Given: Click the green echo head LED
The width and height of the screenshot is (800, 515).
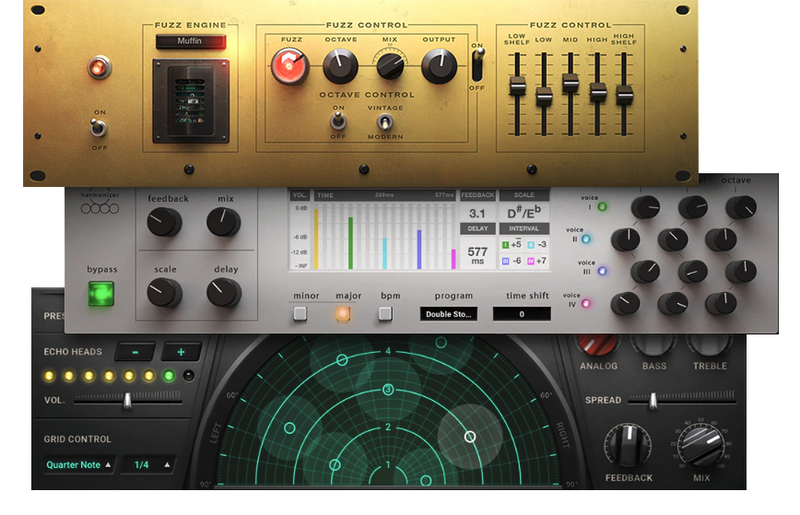Looking at the screenshot, I should coord(168,376).
